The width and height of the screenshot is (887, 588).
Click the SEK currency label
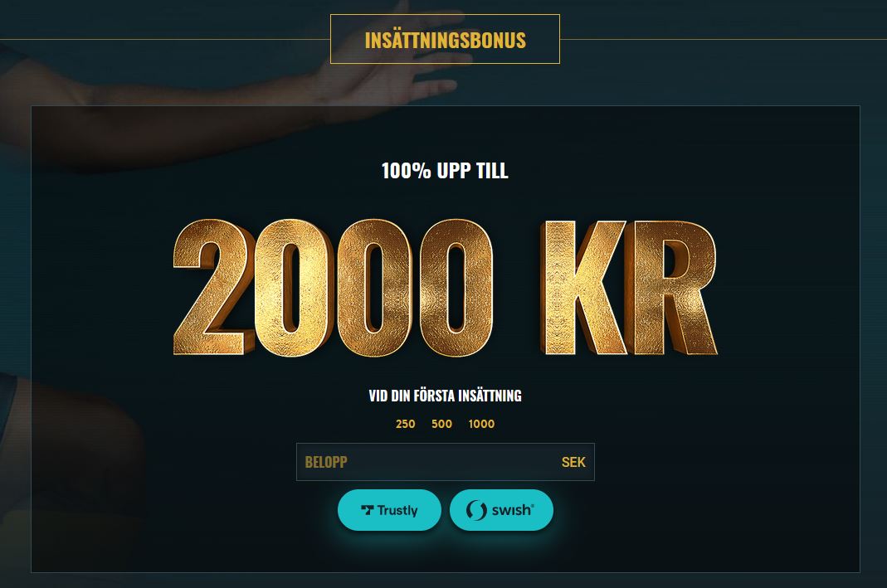(x=573, y=462)
